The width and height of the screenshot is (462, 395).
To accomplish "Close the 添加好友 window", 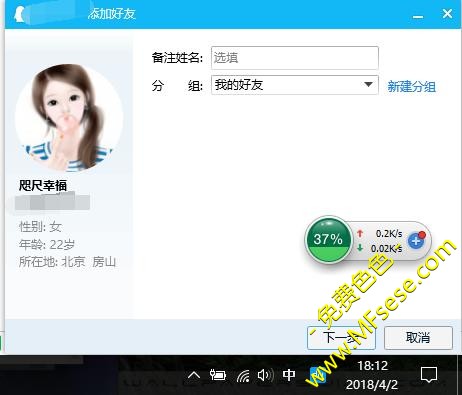I will [447, 14].
